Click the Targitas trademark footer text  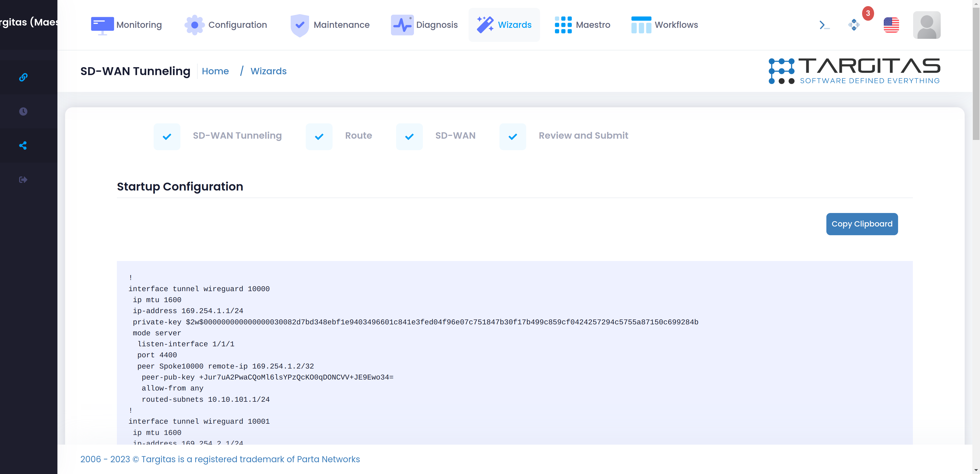pos(220,459)
